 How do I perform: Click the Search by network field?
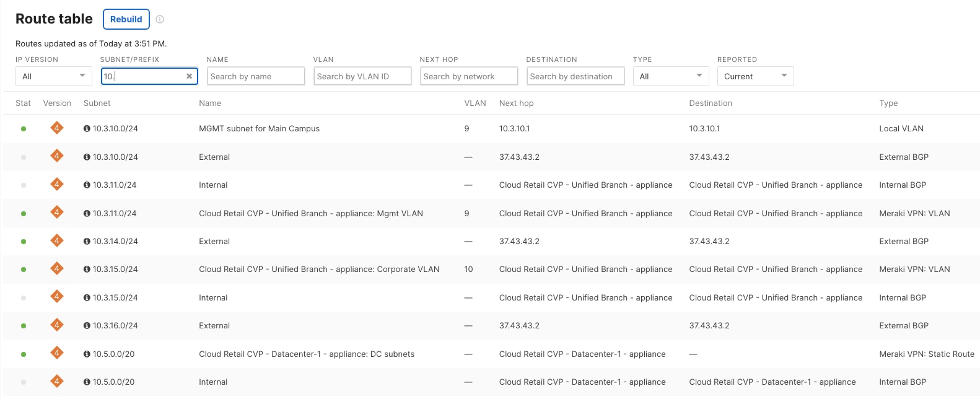(469, 76)
